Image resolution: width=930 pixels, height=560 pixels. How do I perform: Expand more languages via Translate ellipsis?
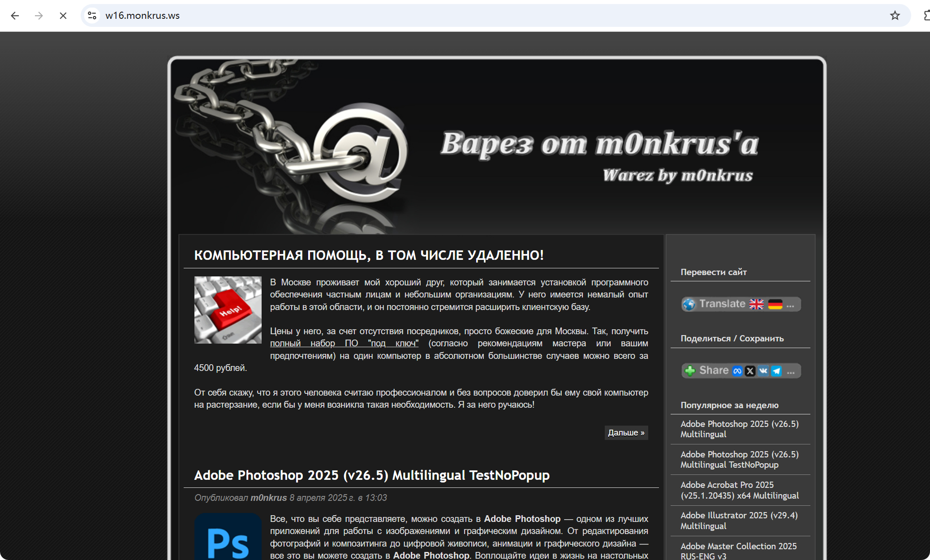tap(790, 305)
